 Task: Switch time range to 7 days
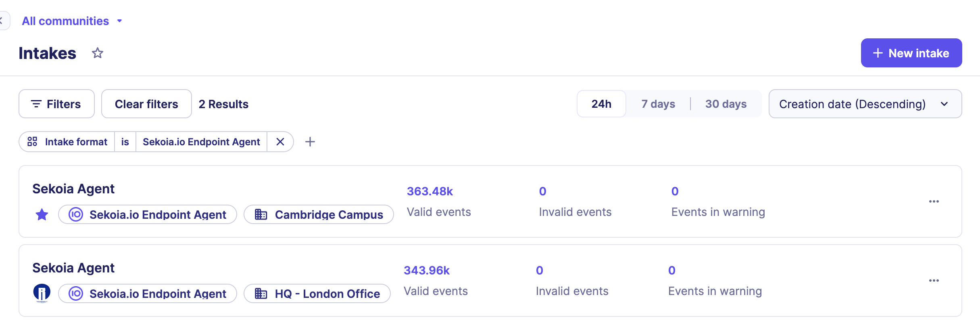658,104
